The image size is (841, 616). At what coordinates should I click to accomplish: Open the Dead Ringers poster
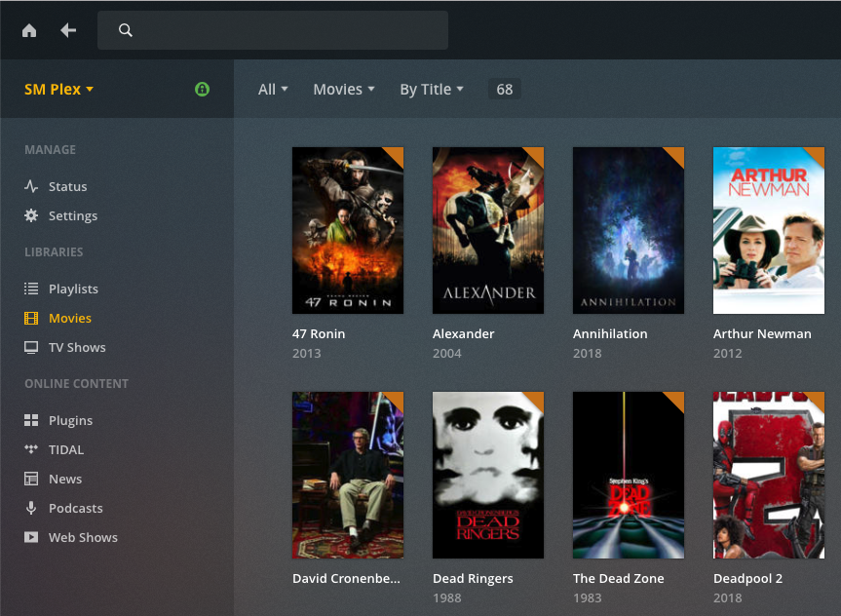pyautogui.click(x=488, y=475)
